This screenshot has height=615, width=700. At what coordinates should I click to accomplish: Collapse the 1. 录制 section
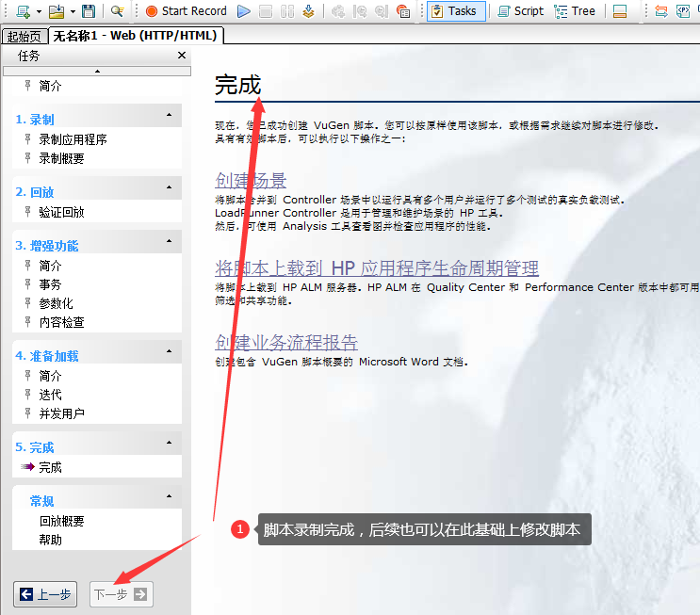170,115
